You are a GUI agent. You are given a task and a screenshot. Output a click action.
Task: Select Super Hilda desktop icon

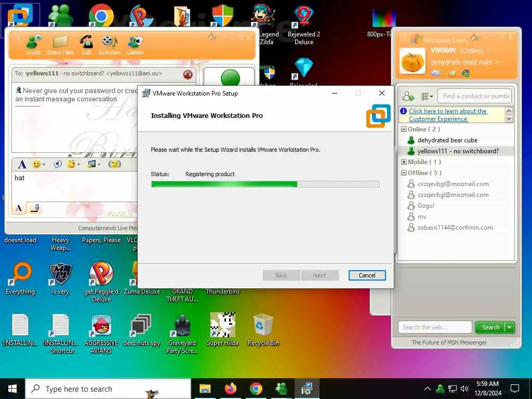222,329
